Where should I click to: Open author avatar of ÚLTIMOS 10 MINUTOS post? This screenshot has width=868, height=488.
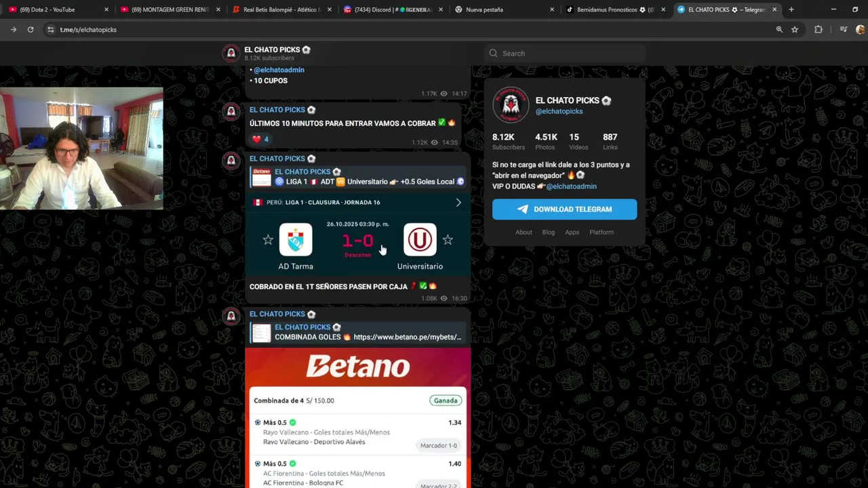231,112
